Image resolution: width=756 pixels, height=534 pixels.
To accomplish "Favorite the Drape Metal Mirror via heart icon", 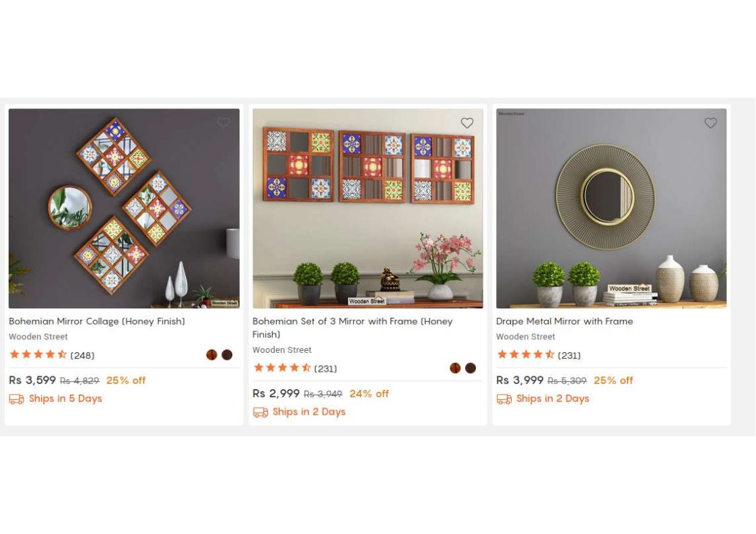I will point(711,123).
